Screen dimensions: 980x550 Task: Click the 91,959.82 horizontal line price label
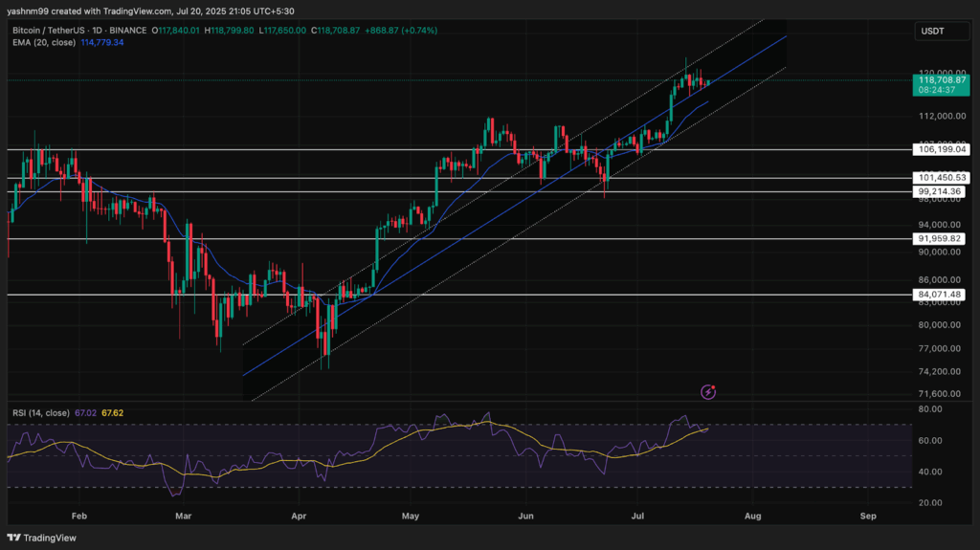940,239
